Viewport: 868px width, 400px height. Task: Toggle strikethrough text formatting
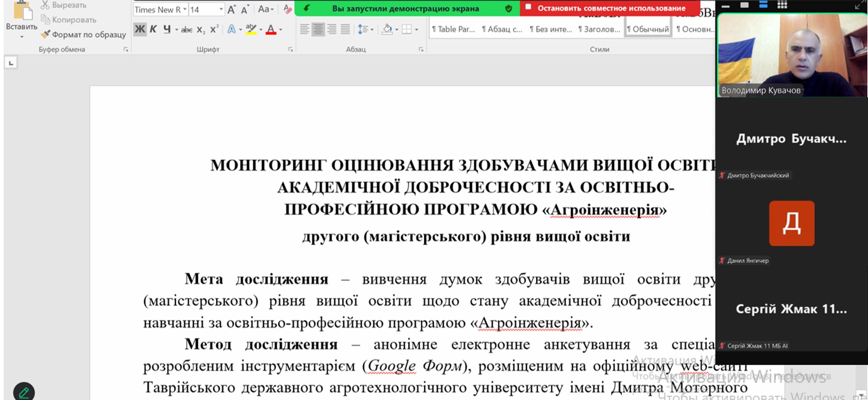click(x=186, y=30)
